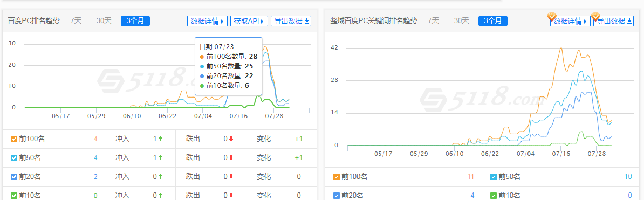This screenshot has height=200, width=644.
Task: Click 变化 label in 前20名 row
Action: tap(264, 177)
